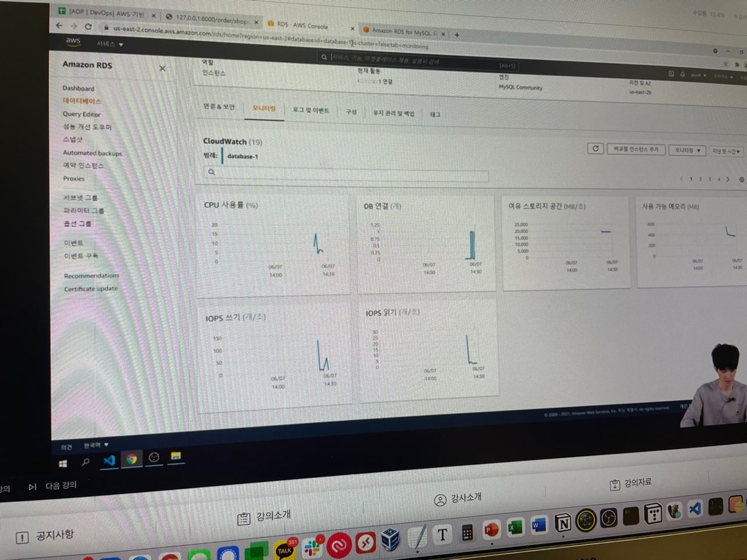Open the 한국어 language dropdown in footer
Image resolution: width=747 pixels, height=560 pixels.
click(x=96, y=446)
